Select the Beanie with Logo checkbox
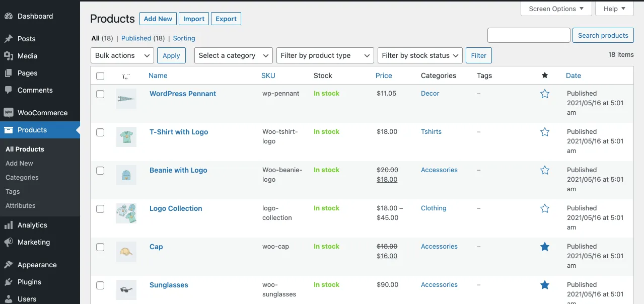Screen dimensions: 644x304 (100, 171)
